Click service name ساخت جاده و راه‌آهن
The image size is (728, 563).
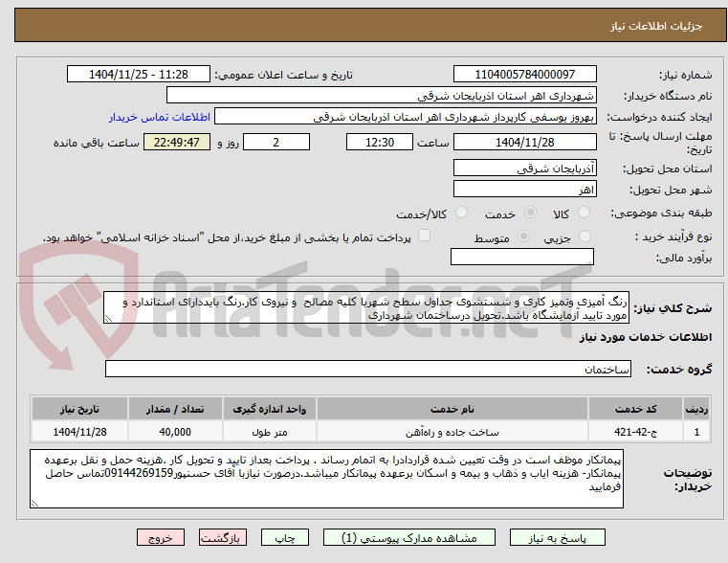pyautogui.click(x=452, y=432)
